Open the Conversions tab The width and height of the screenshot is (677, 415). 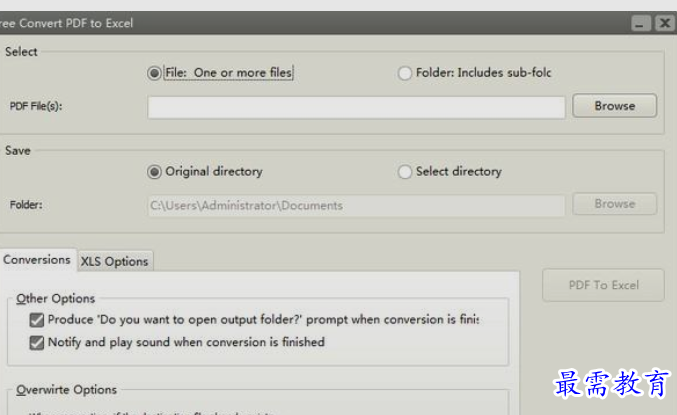tap(37, 260)
